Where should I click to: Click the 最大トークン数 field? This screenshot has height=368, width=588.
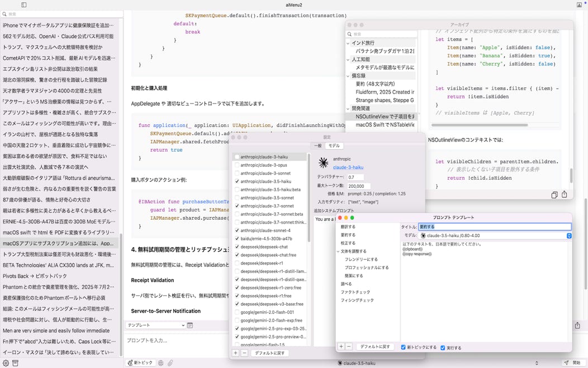point(358,186)
